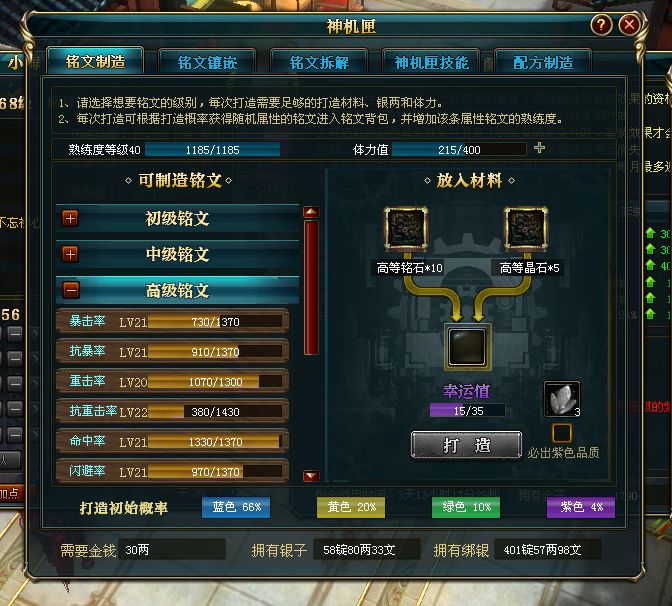Switch to the 铭文镶嵌 tab

coord(207,62)
